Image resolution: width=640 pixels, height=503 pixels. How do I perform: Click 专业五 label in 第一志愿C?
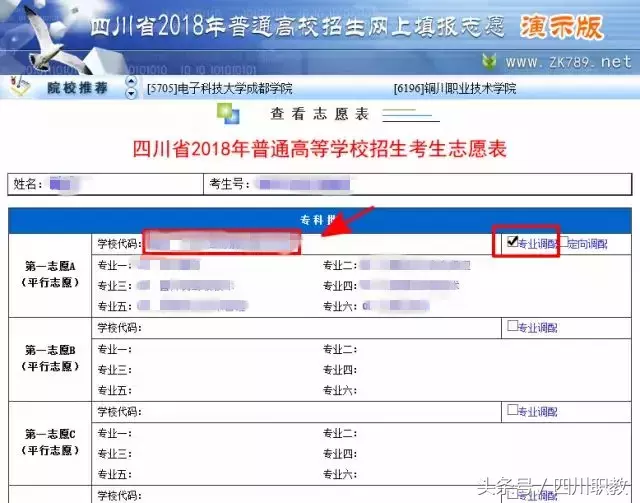[114, 474]
